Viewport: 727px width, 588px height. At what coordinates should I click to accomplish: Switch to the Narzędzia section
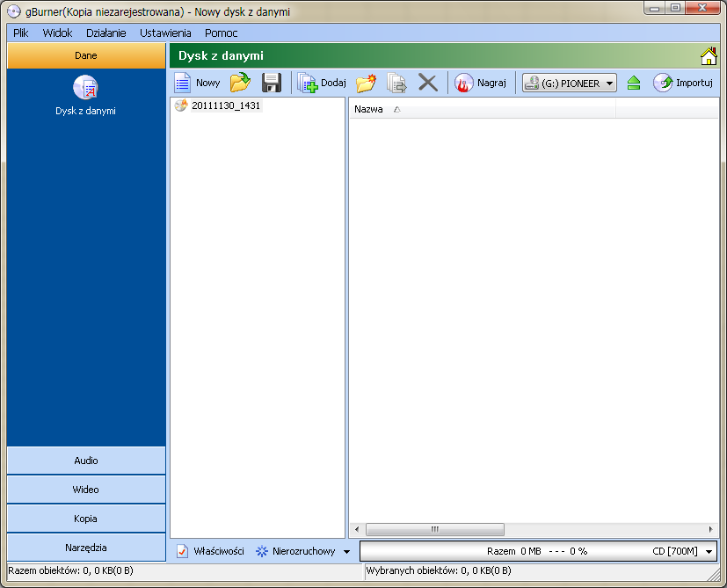tap(86, 548)
